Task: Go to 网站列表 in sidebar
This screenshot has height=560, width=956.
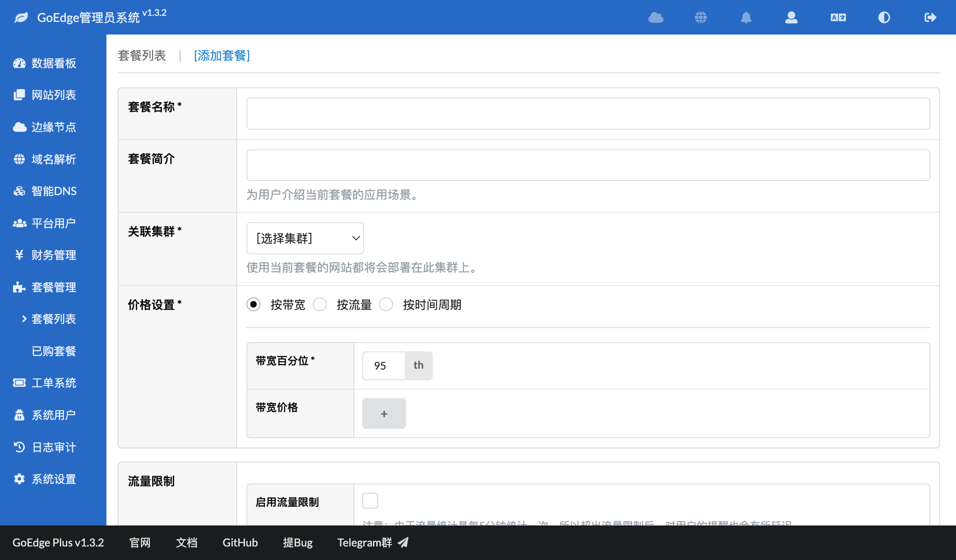Action: coord(54,95)
